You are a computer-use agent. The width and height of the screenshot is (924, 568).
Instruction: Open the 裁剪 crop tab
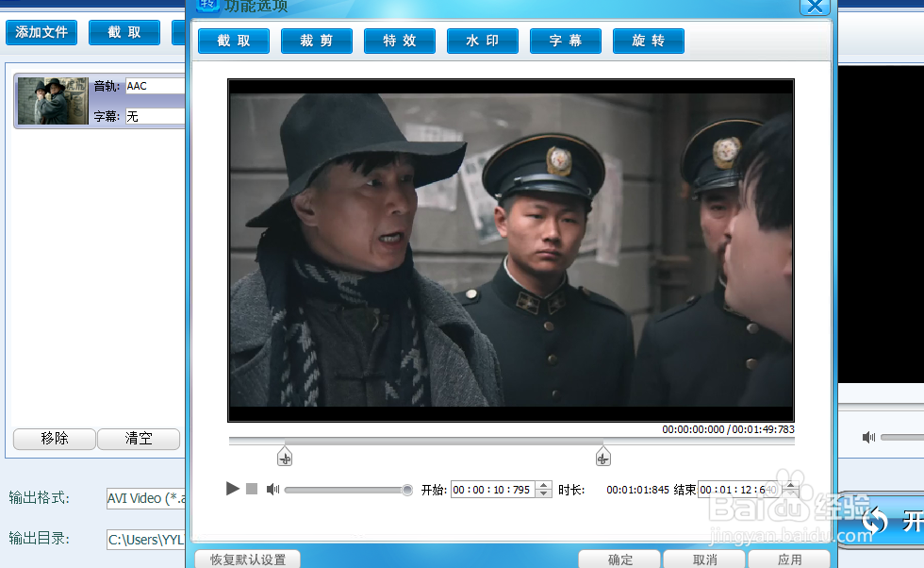coord(317,41)
